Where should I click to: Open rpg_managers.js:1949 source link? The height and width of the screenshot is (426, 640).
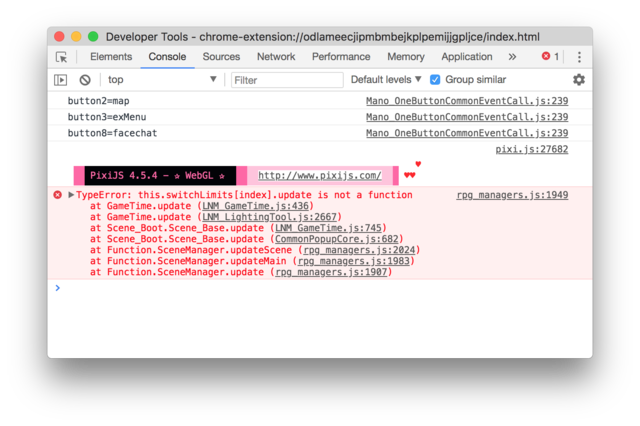tap(512, 195)
